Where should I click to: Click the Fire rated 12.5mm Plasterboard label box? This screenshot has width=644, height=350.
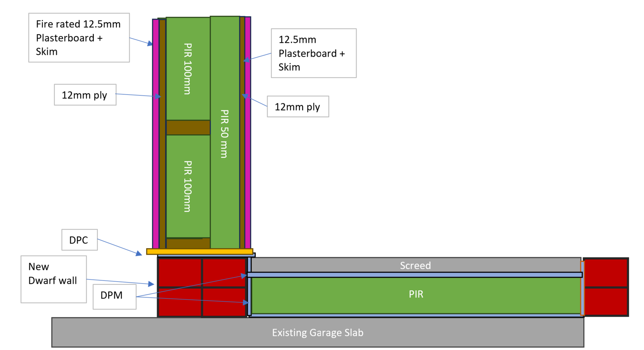point(79,37)
